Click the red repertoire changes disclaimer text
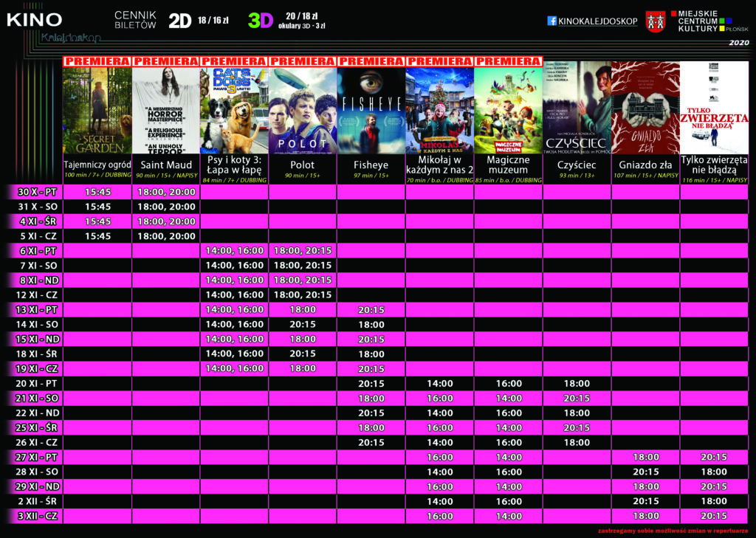 [x=673, y=531]
